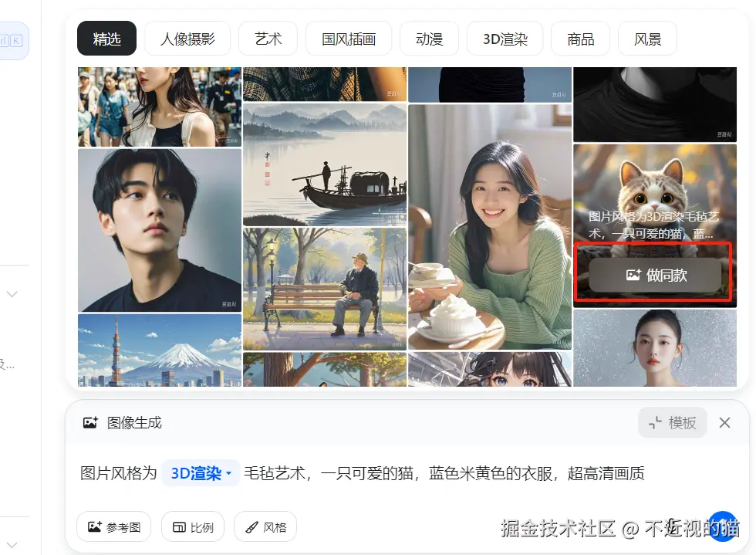This screenshot has height=555, width=756.
Task: Select the 3D渲染 category tab
Action: pyautogui.click(x=505, y=39)
